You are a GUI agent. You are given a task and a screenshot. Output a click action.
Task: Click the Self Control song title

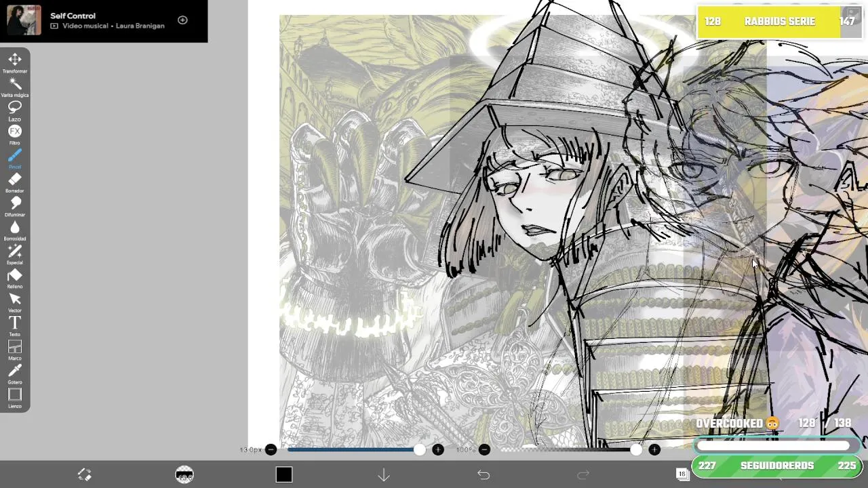[73, 16]
